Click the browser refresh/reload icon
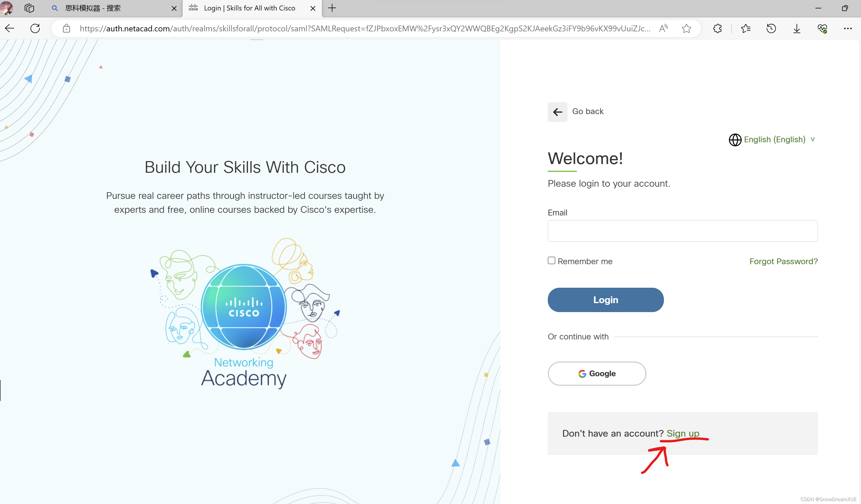Image resolution: width=861 pixels, height=504 pixels. (x=35, y=28)
